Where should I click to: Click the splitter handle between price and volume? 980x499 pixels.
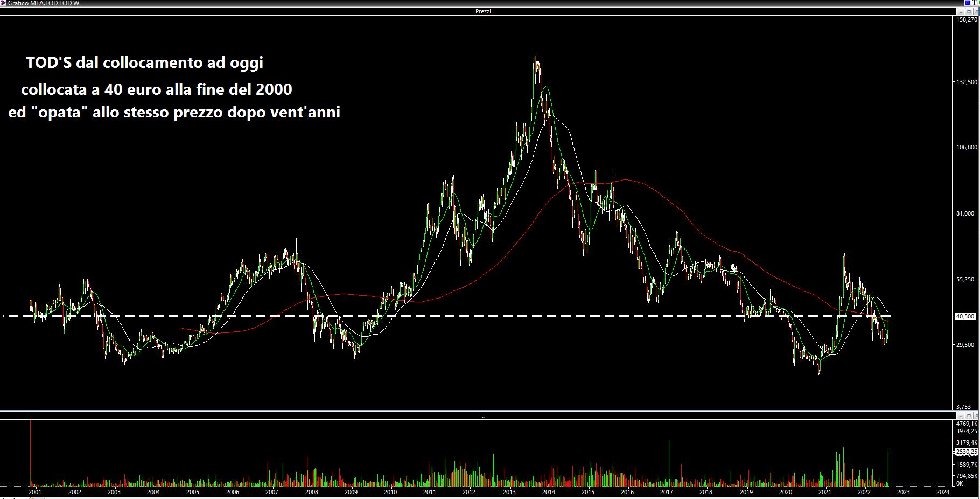pyautogui.click(x=483, y=417)
